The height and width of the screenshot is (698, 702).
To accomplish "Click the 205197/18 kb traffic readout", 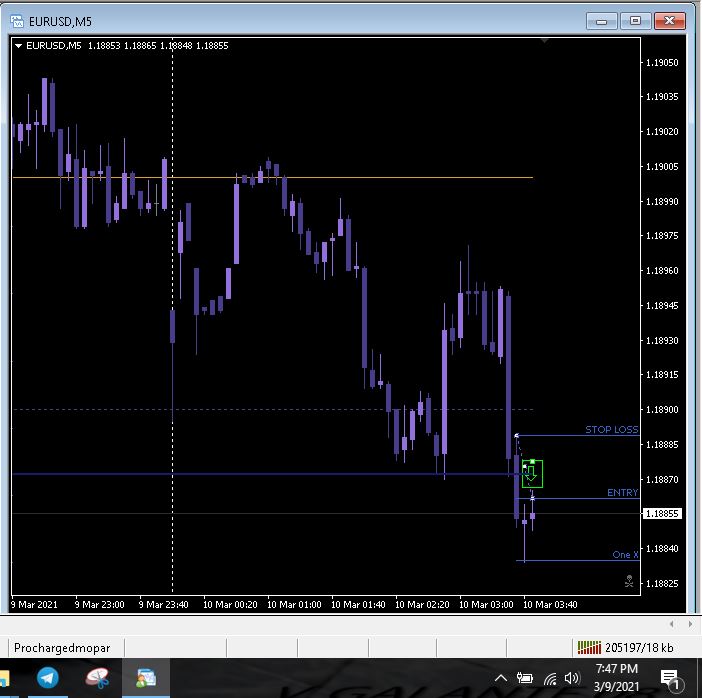I will tap(639, 647).
